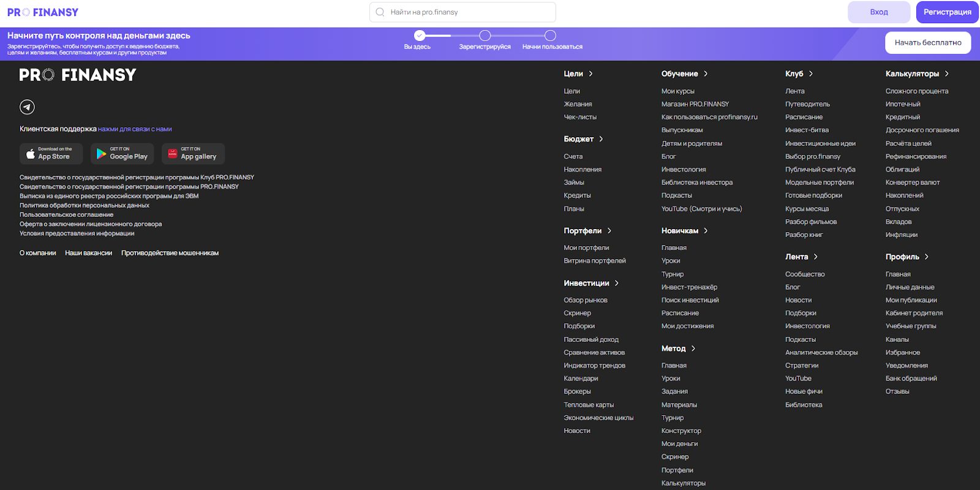Click 'нажми для связи с нами' support link
The width and height of the screenshot is (980, 490).
(135, 129)
